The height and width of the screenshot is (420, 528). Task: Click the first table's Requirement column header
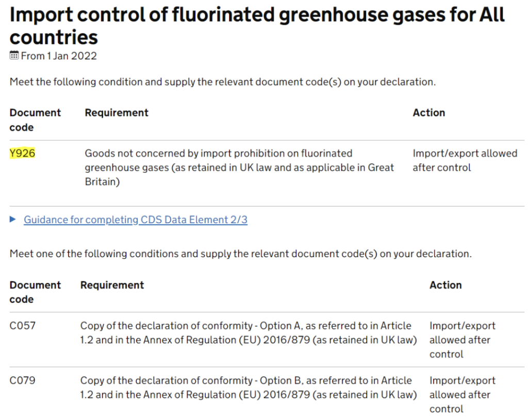[117, 112]
